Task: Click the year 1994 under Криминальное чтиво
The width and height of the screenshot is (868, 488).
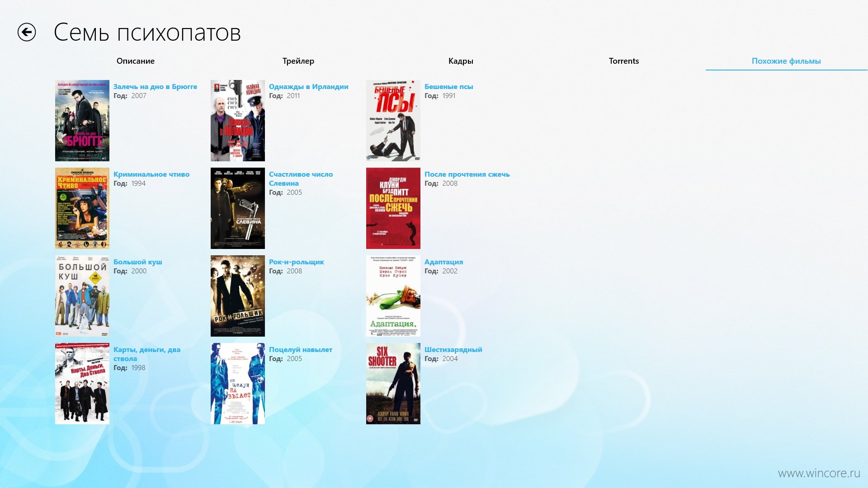Action: pos(138,183)
